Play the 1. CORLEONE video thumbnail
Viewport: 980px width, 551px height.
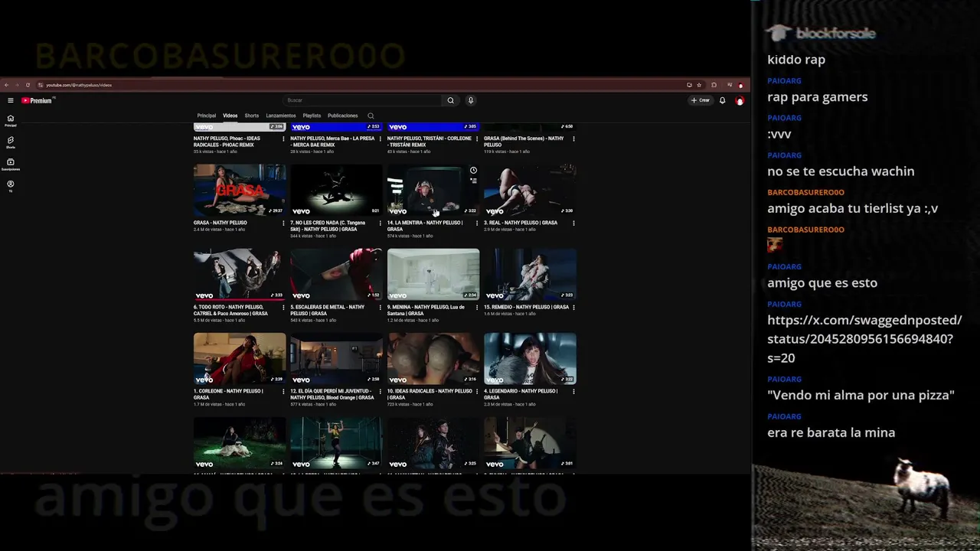240,358
